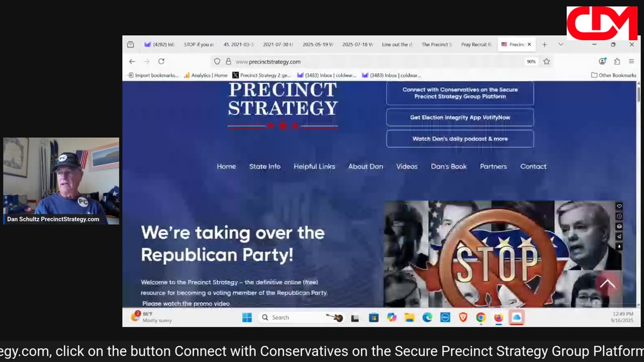Image resolution: width=644 pixels, height=362 pixels.
Task: Open the 90% zoom level indicator
Action: [x=531, y=61]
